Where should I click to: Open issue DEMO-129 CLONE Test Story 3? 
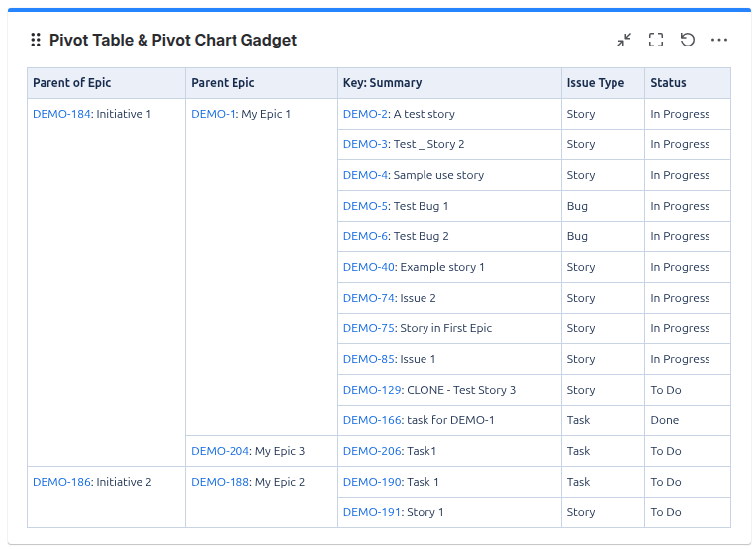point(372,390)
